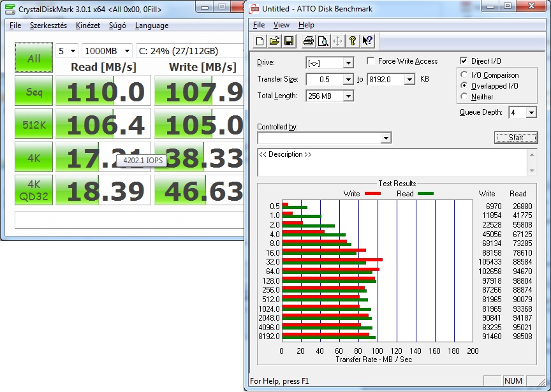Click the red Write legend swatch
Viewport: 551px width, 392px height.
pos(372,194)
